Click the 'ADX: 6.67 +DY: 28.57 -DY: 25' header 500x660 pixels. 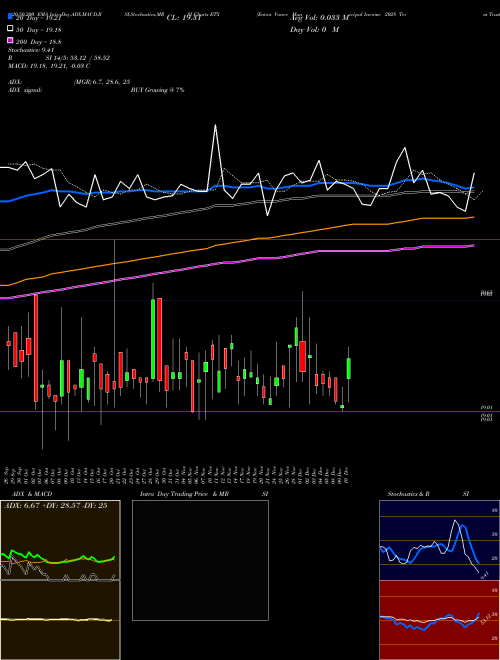56,506
